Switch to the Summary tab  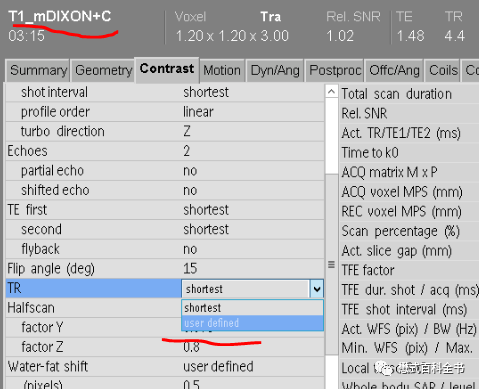[37, 70]
